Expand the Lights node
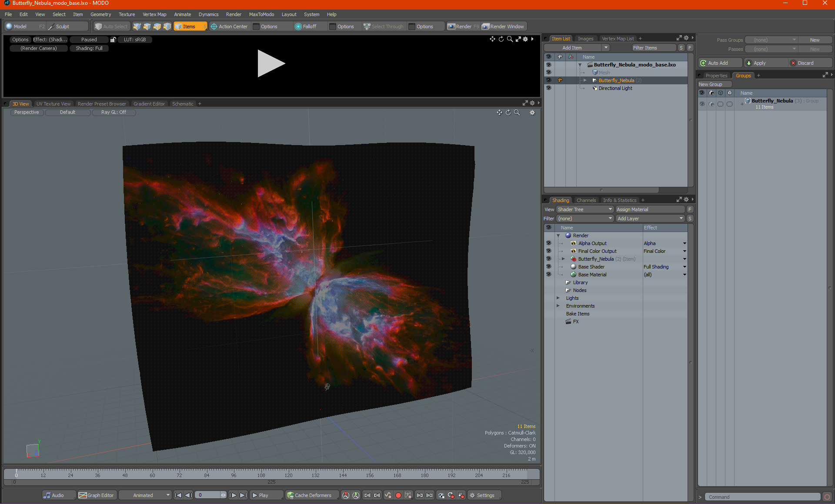Screen dimensions: 835x504 coord(558,298)
